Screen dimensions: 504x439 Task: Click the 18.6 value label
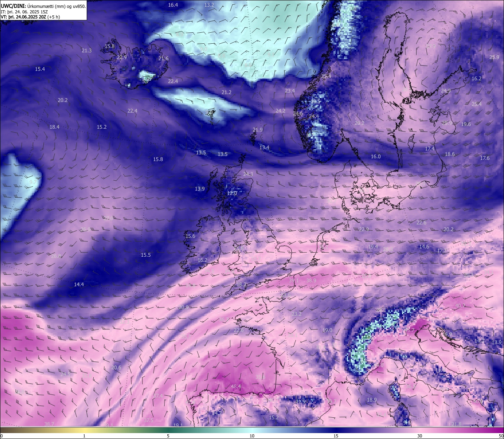(x=450, y=154)
